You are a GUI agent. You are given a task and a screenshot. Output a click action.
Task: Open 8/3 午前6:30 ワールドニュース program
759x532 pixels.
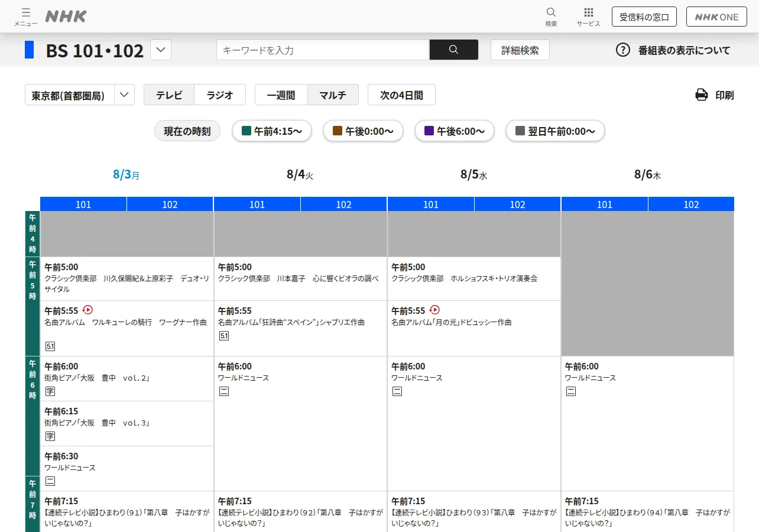[127, 468]
